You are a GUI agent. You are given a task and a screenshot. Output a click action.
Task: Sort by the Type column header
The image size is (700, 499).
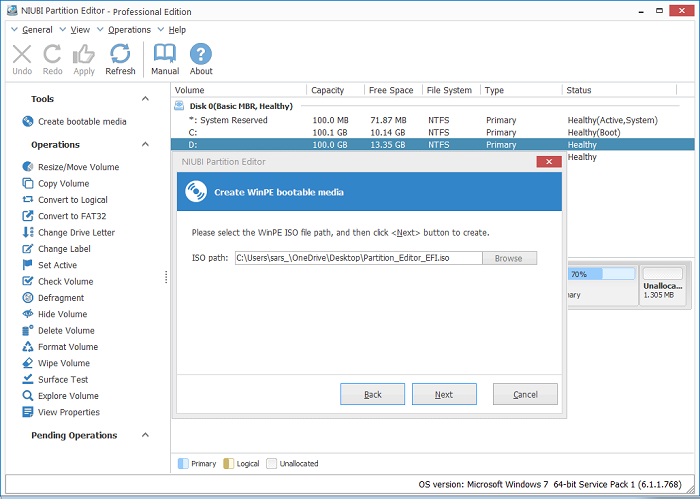pyautogui.click(x=521, y=90)
